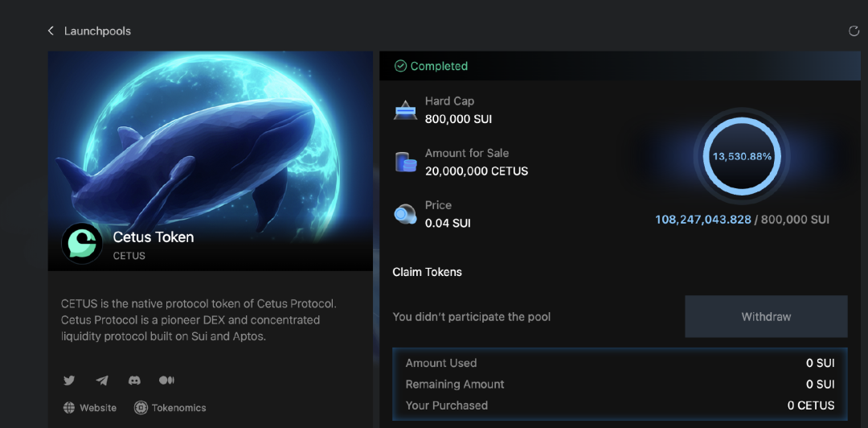The width and height of the screenshot is (868, 428).
Task: Click the Completed status checkmark icon
Action: coord(400,66)
